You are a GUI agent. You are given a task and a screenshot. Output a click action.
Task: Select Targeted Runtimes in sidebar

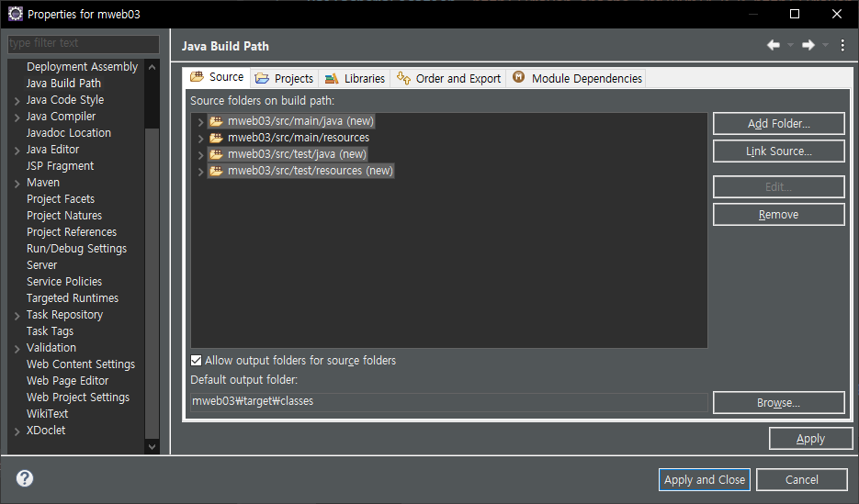point(73,298)
